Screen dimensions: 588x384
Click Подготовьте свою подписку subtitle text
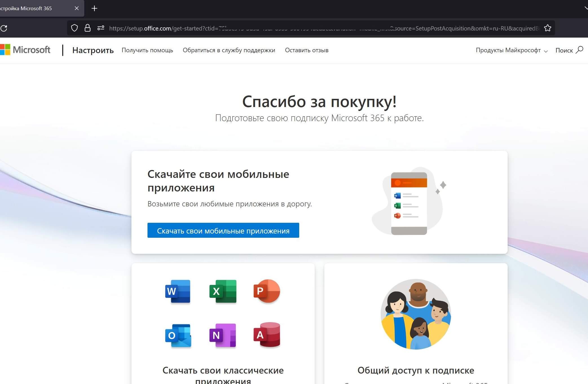coord(319,118)
